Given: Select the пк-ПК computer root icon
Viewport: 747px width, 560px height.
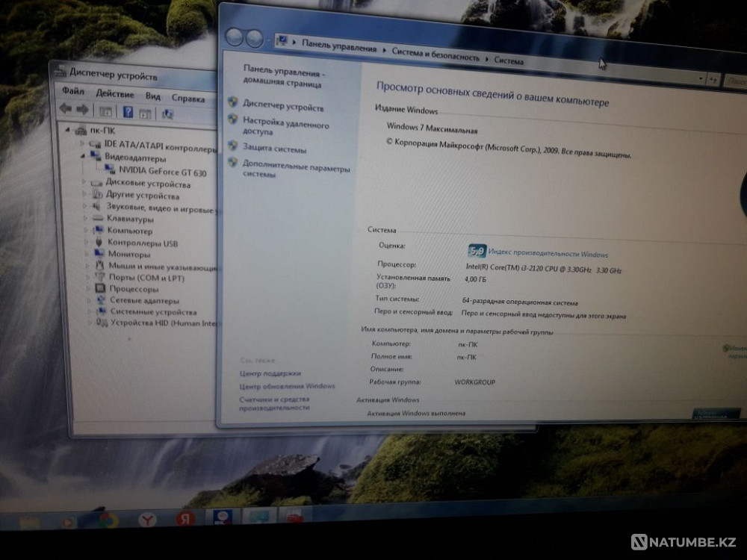Looking at the screenshot, I should (81, 130).
